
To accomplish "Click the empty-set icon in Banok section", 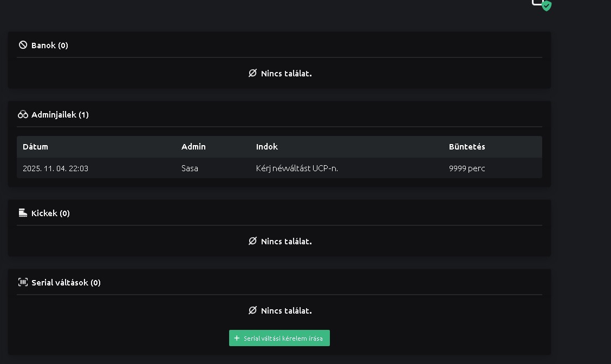I will pyautogui.click(x=252, y=73).
